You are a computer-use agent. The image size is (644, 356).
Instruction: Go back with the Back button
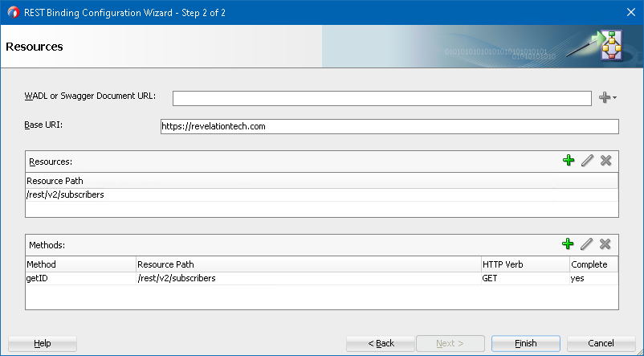(x=381, y=343)
